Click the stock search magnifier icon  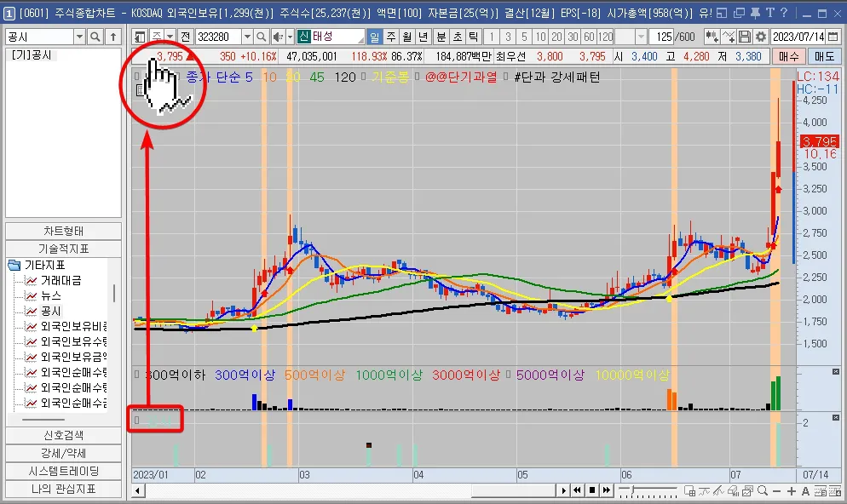262,37
